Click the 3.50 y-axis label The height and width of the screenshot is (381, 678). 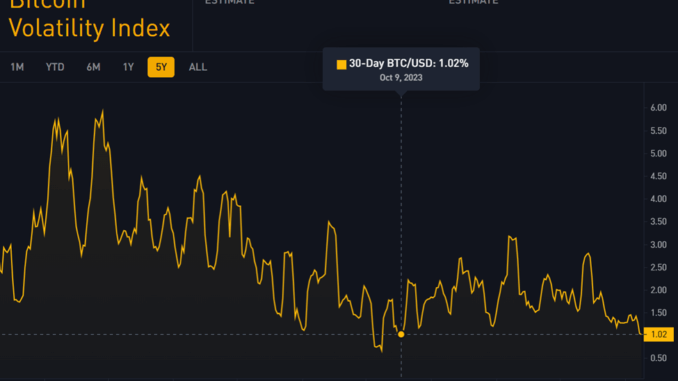(x=658, y=222)
